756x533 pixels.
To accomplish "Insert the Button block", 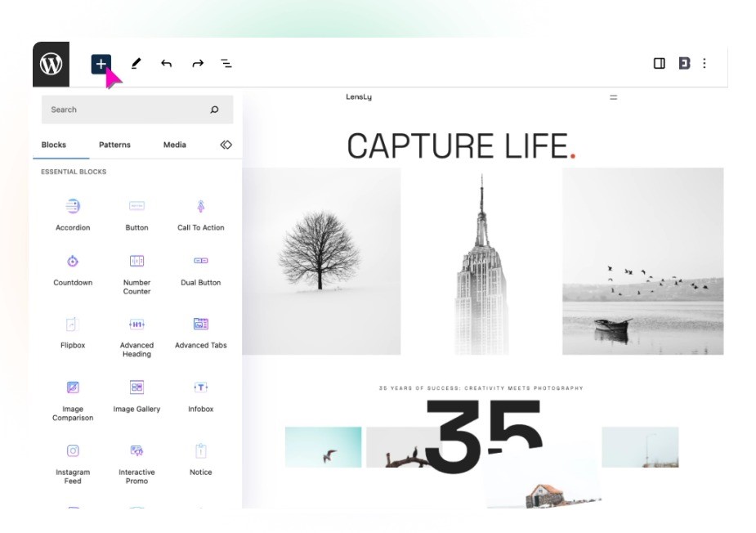I will click(137, 215).
